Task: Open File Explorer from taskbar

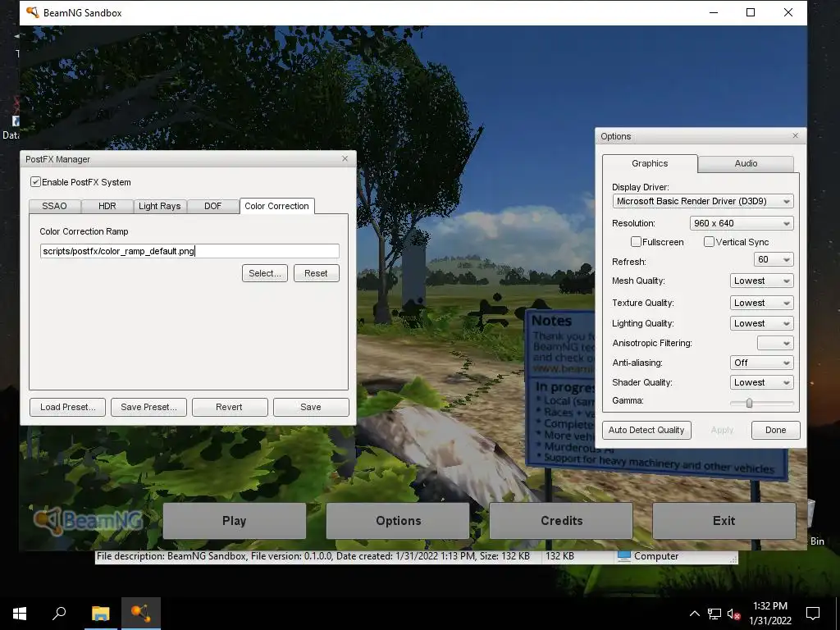Action: pyautogui.click(x=100, y=613)
